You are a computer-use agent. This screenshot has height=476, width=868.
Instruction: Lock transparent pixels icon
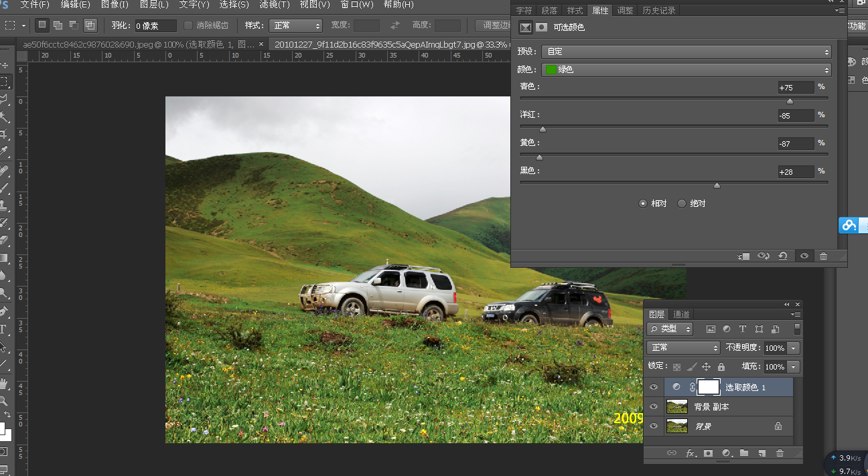click(677, 367)
